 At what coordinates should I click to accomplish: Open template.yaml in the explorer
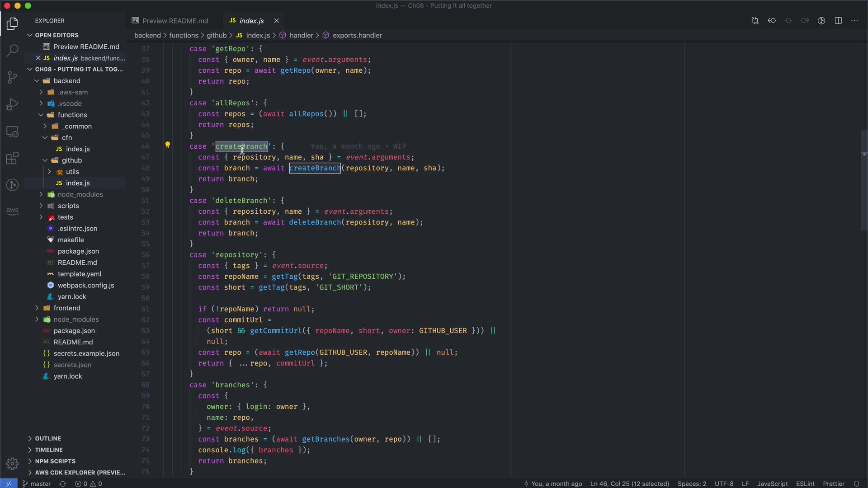79,274
